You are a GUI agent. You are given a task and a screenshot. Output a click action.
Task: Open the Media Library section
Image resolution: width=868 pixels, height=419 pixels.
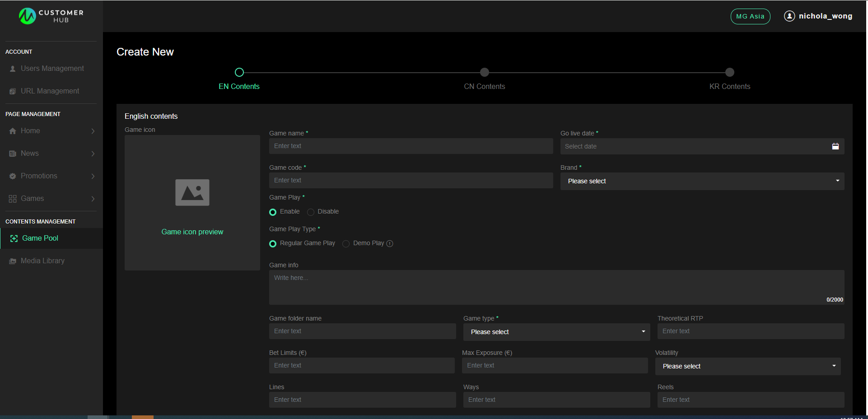click(x=42, y=261)
